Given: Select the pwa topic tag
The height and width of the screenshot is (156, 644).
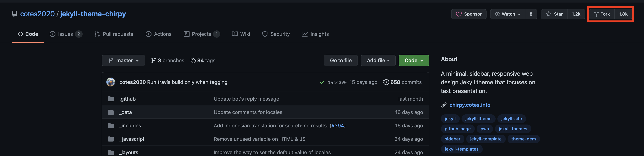Looking at the screenshot, I should tap(485, 129).
